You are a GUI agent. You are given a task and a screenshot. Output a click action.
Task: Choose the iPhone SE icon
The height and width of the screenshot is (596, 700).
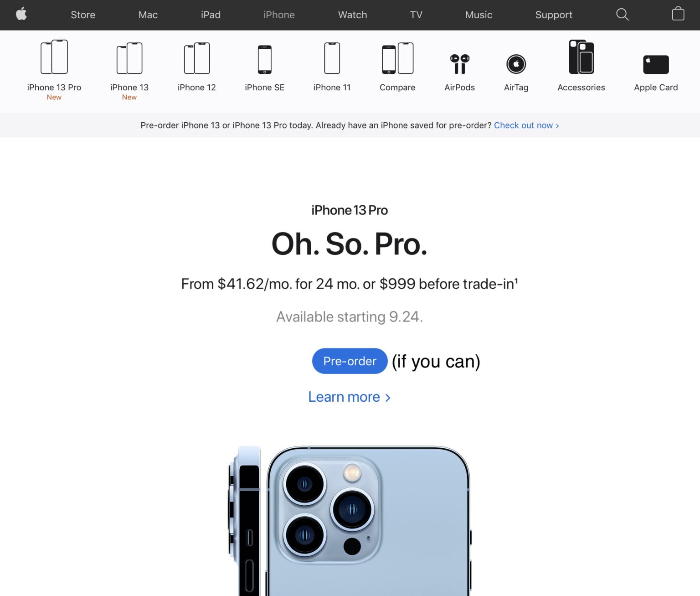point(265,59)
